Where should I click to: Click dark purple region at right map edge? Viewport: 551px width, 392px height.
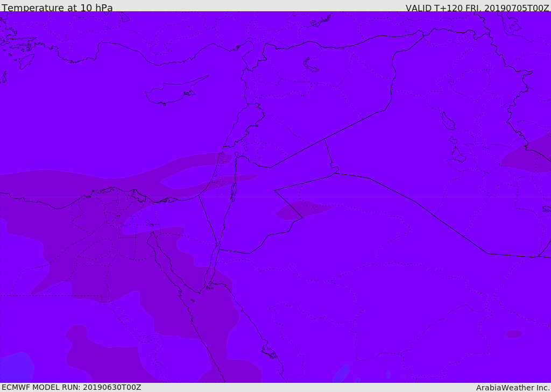coord(530,159)
